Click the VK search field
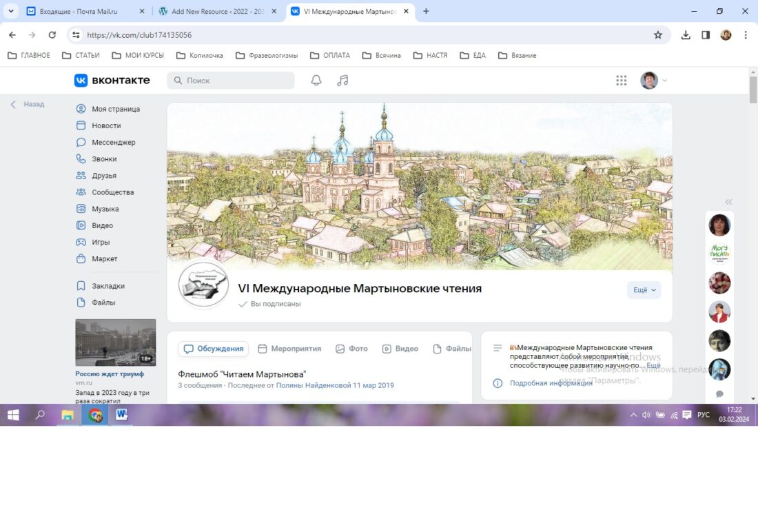Viewport: 758px width, 532px height. 231,81
